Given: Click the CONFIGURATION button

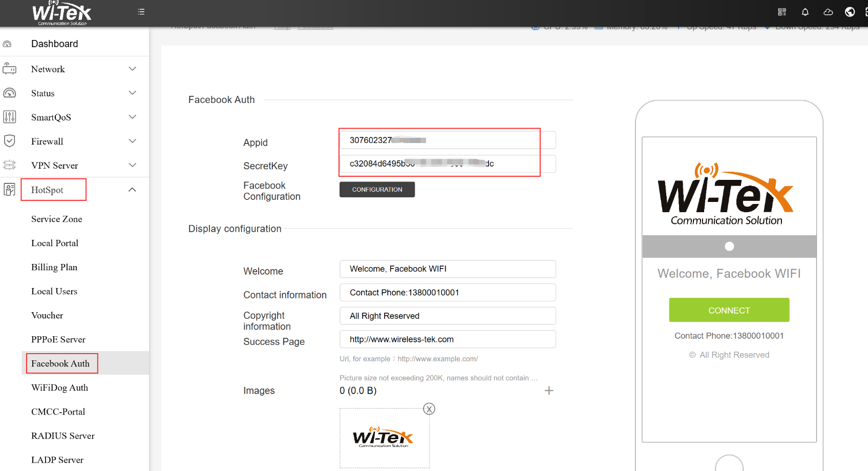Looking at the screenshot, I should pyautogui.click(x=377, y=190).
